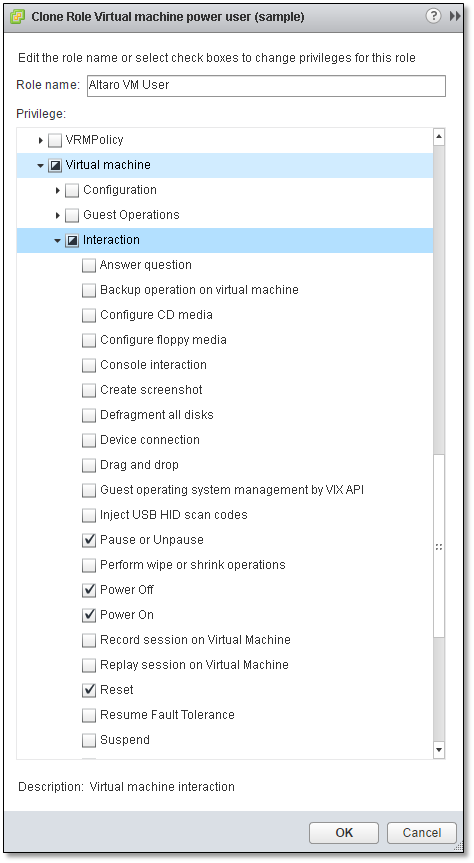Select the Answer question privilege label

pos(146,265)
